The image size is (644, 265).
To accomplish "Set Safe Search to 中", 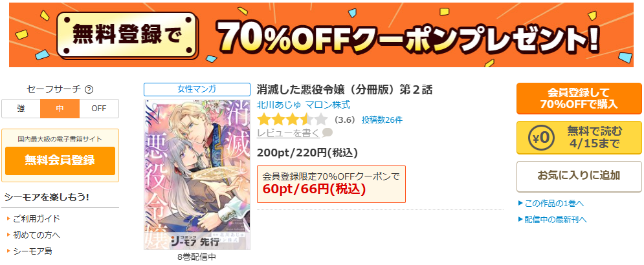I will point(60,109).
